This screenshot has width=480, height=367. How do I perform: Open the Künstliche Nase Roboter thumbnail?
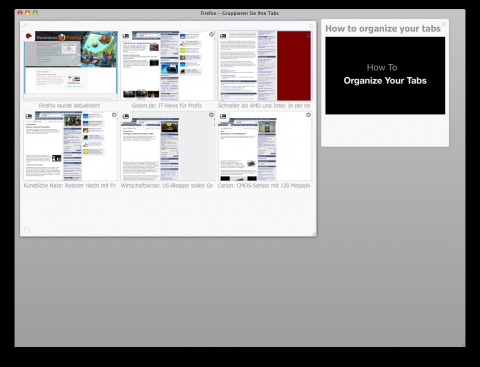tap(71, 146)
